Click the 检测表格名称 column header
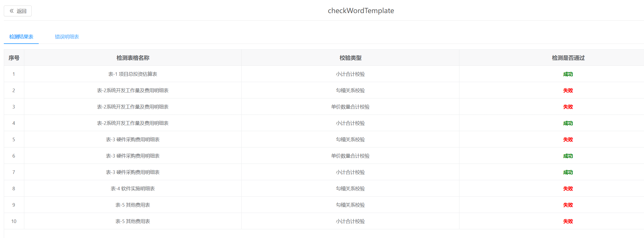 133,58
